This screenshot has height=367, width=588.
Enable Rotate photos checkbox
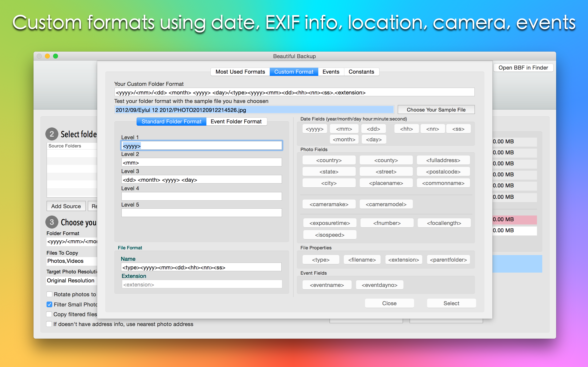[49, 294]
